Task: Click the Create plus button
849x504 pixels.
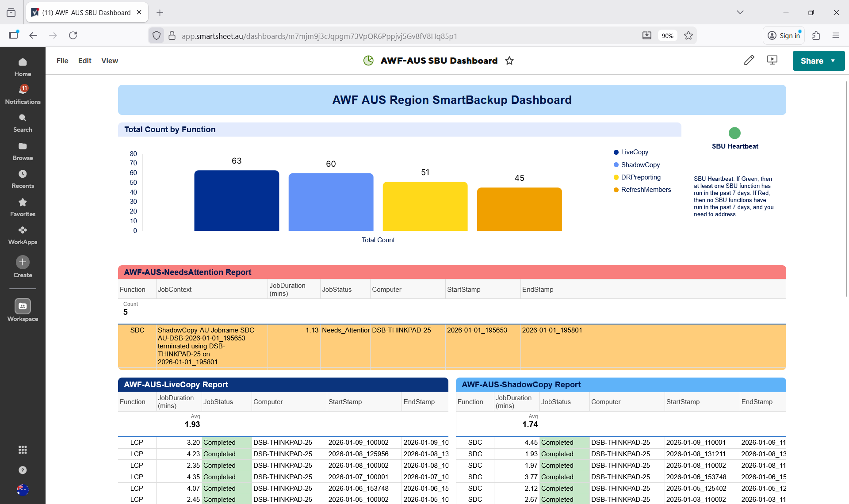Action: 23,262
